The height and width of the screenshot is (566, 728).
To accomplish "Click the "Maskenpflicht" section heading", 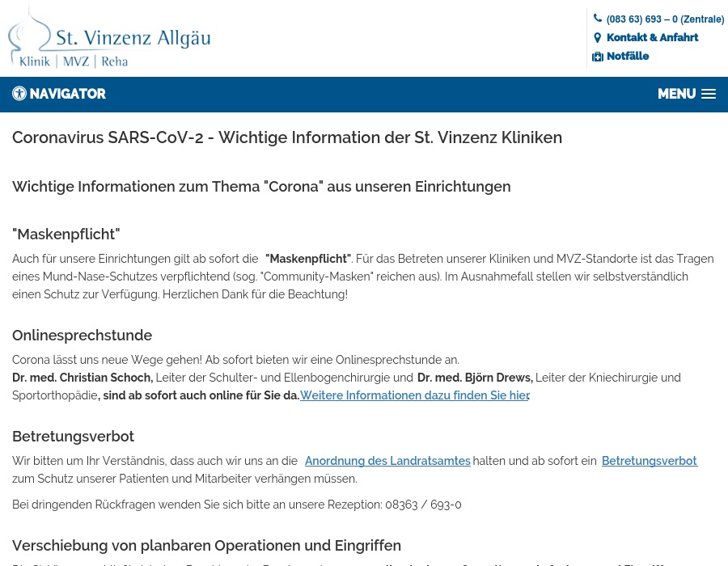I will point(66,234).
